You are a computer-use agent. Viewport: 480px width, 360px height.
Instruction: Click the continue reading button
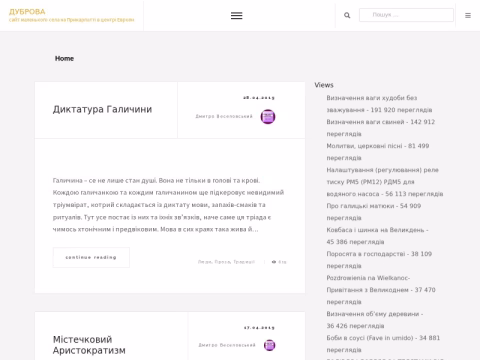pos(91,257)
